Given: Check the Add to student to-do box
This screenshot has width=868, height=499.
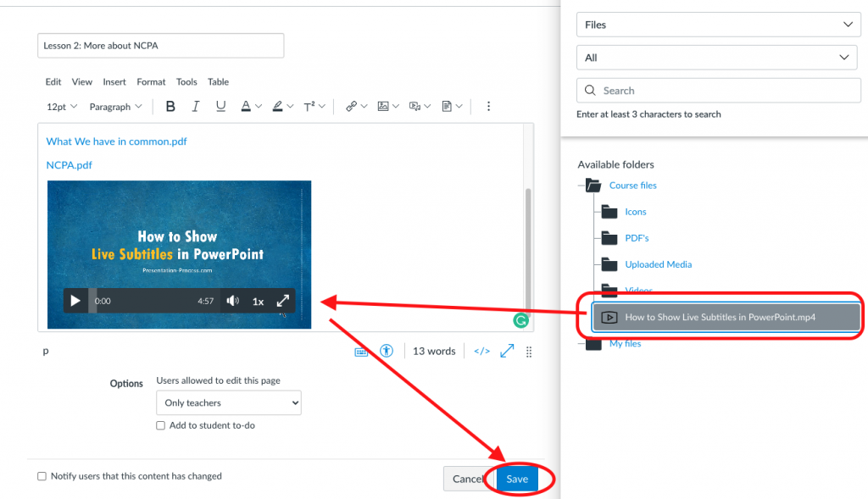Looking at the screenshot, I should tap(160, 425).
